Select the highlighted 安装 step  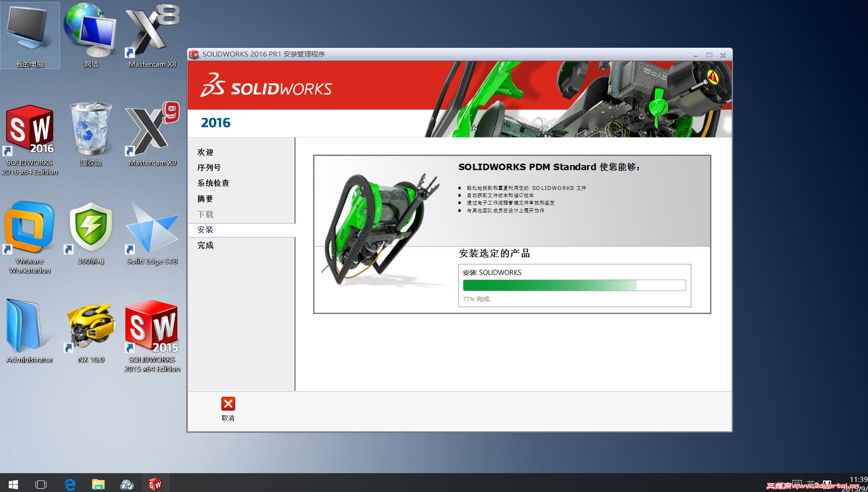(242, 230)
